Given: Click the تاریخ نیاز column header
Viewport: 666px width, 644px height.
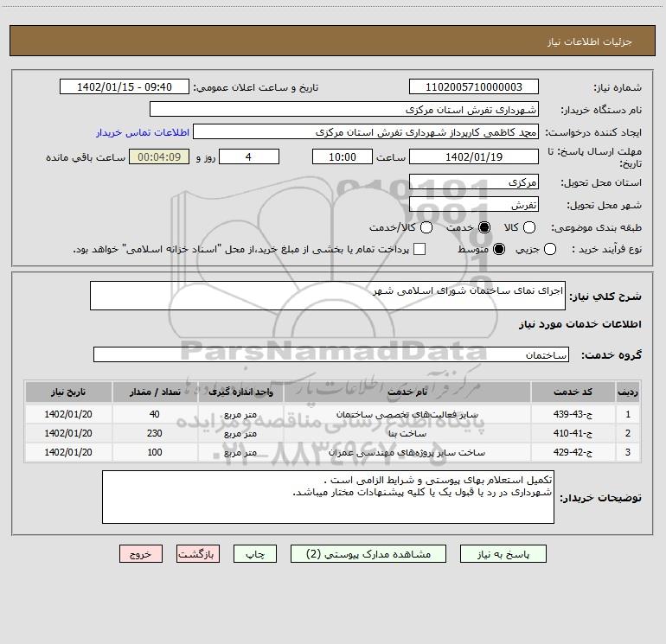Looking at the screenshot, I should (x=68, y=392).
